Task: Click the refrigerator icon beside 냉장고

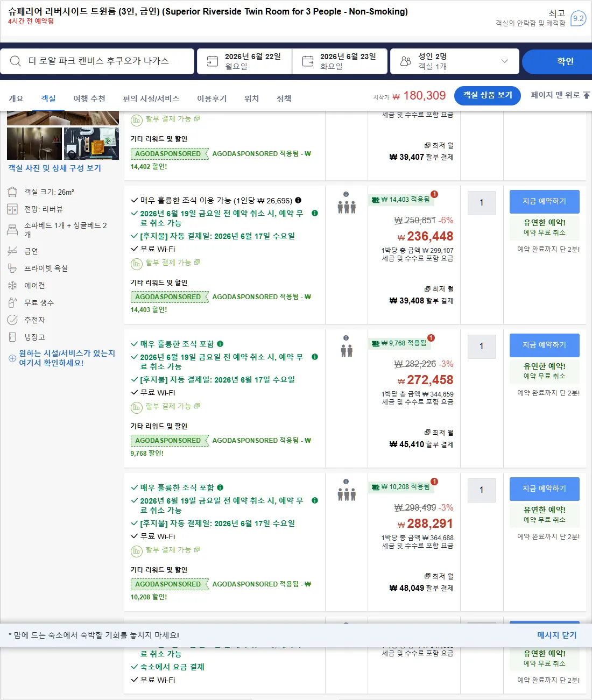Action: pyautogui.click(x=12, y=337)
